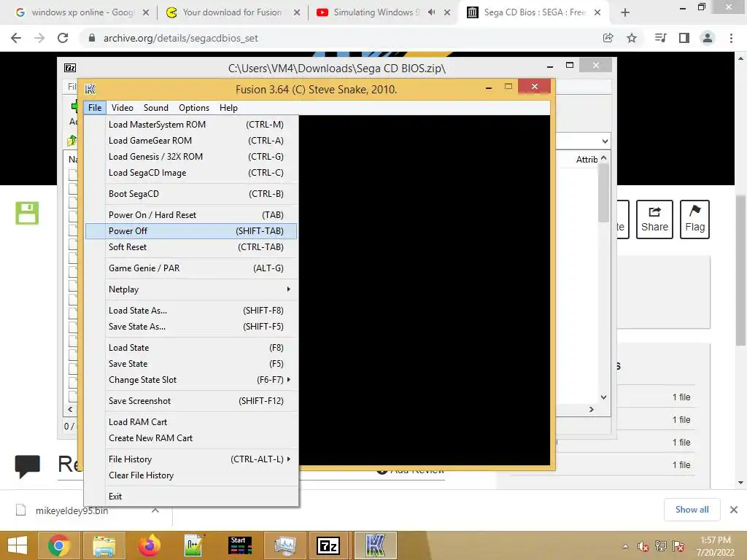Mute the Simulating Windows tab audio
Screen dimensions: 747x560
(431, 12)
